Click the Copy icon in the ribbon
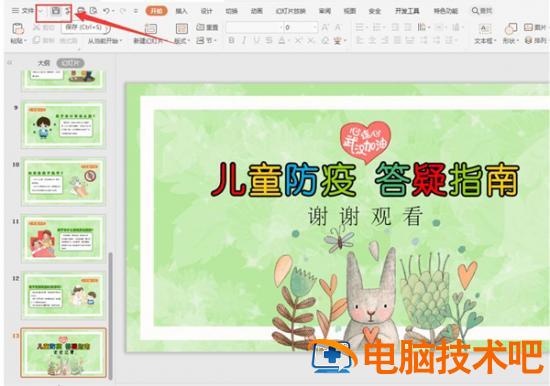The width and height of the screenshot is (550, 386). click(x=36, y=40)
